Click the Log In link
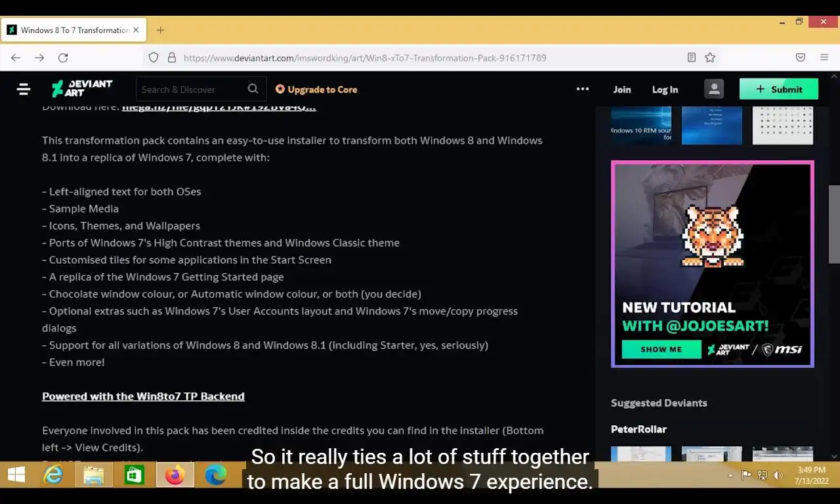 point(665,89)
